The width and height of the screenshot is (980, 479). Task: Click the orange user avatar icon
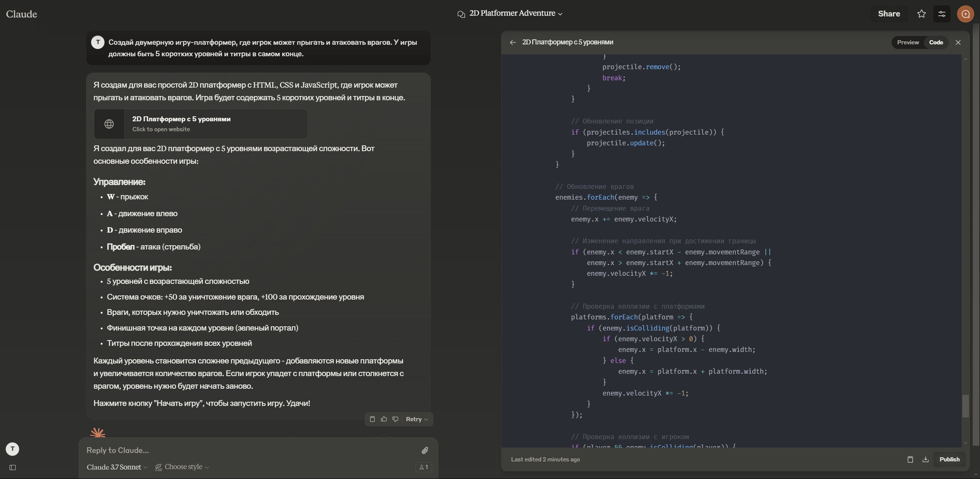pyautogui.click(x=965, y=14)
